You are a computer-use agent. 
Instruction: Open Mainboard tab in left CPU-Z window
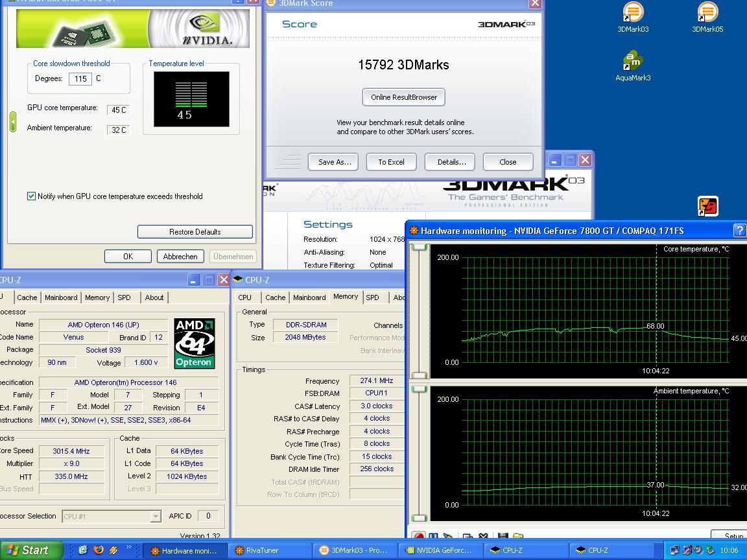point(61,297)
